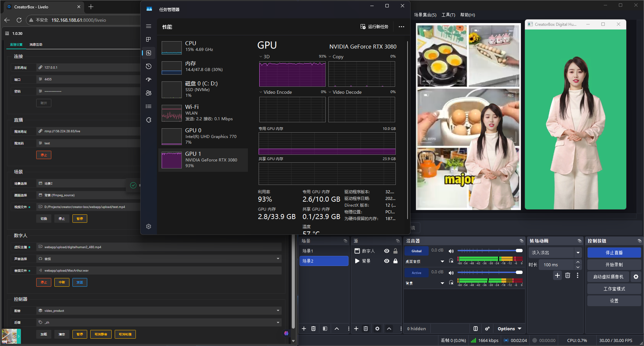The width and height of the screenshot is (644, 346).
Task: Open App history in Task Manager sidebar
Action: click(149, 66)
